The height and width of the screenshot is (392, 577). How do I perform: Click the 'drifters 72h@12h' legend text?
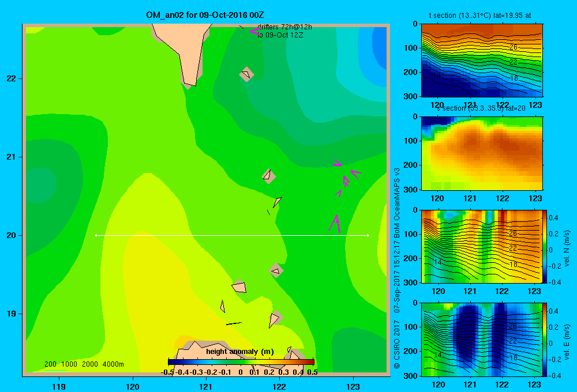[x=284, y=27]
